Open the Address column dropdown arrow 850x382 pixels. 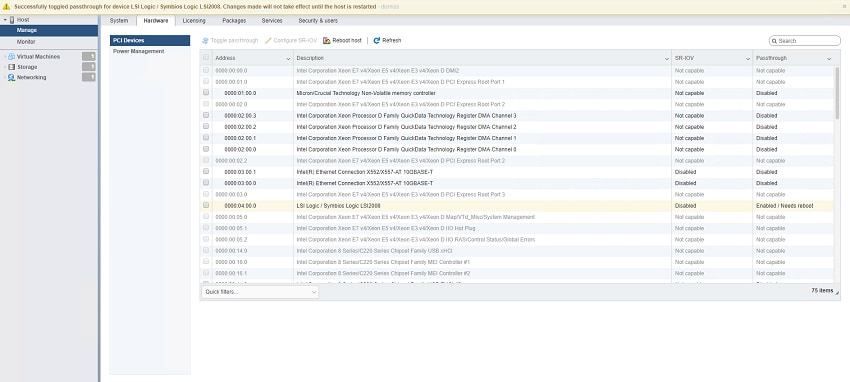pyautogui.click(x=288, y=58)
